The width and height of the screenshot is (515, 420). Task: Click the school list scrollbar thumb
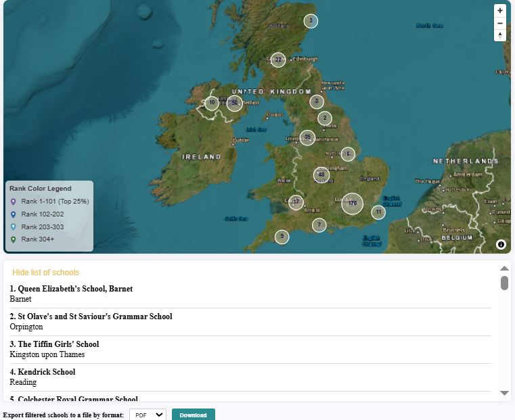tap(504, 283)
